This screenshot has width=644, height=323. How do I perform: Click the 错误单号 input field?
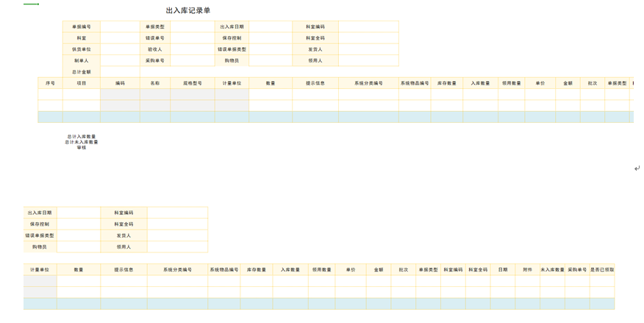point(192,38)
